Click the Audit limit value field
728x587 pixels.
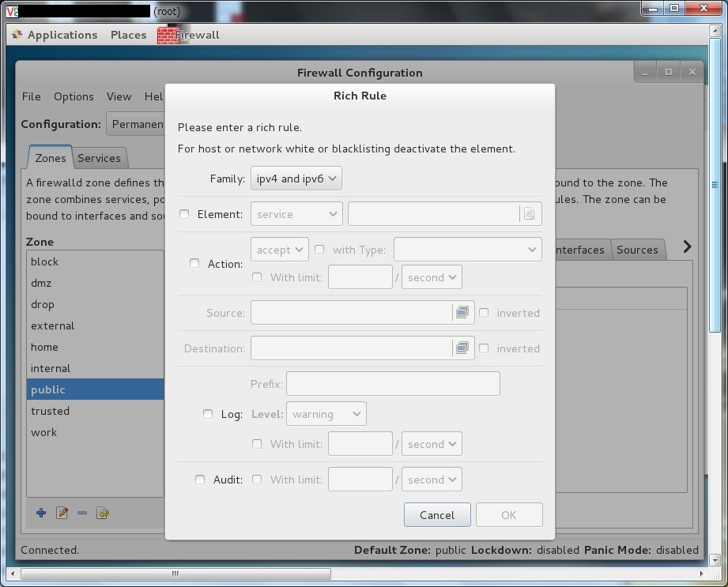[360, 480]
